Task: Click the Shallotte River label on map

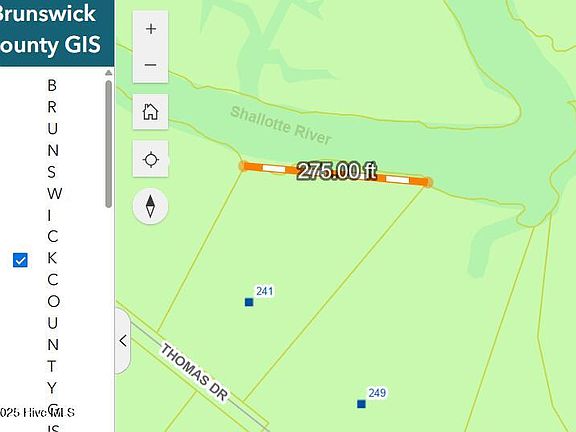Action: [x=281, y=125]
